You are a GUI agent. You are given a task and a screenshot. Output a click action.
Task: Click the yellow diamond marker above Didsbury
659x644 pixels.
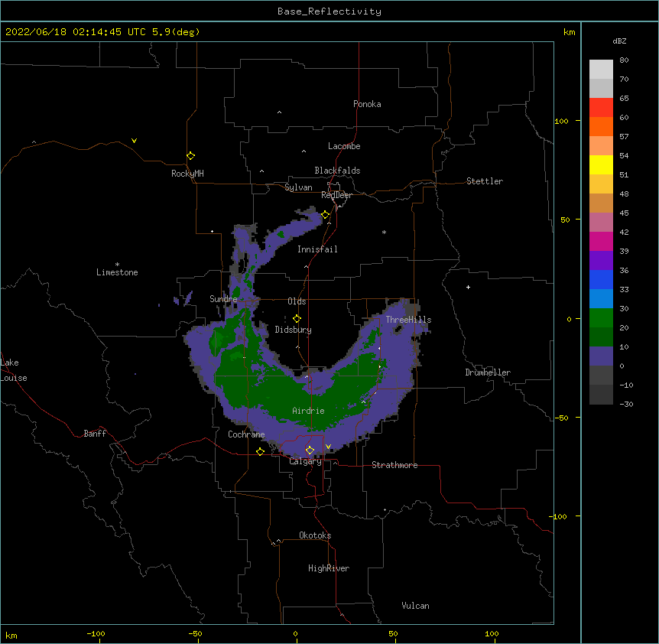tap(297, 319)
